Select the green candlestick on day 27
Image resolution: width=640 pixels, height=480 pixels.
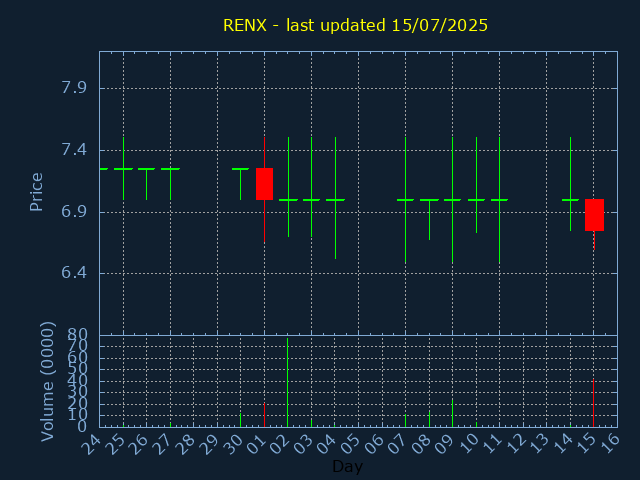pos(171,184)
